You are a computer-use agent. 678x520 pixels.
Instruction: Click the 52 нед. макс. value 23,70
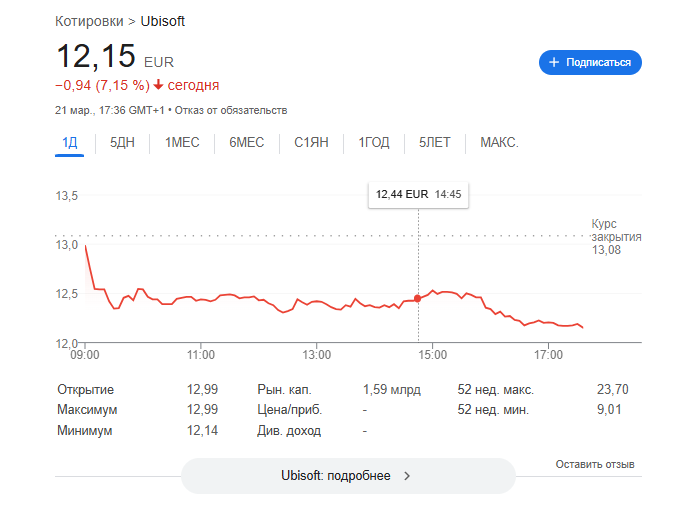(x=613, y=389)
